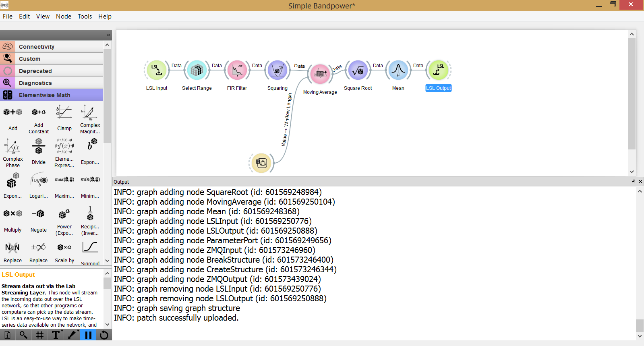
Task: Pick the Add Constant node
Action: pos(39,118)
